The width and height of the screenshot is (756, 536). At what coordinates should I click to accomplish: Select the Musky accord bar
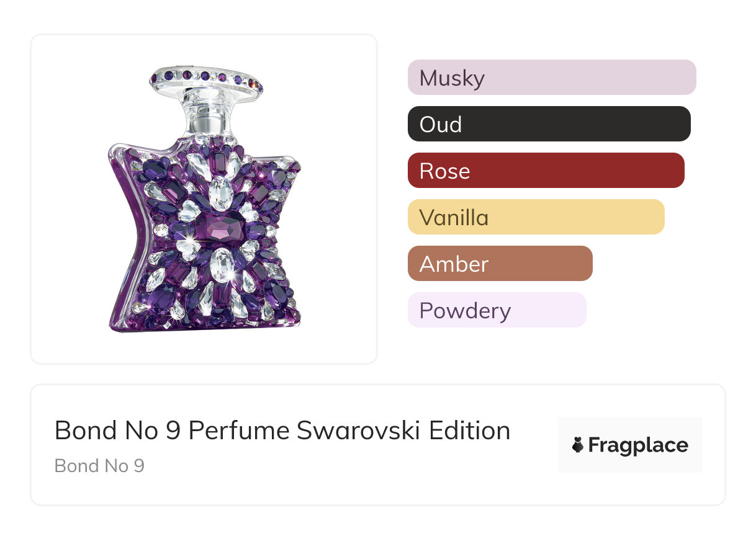point(551,78)
